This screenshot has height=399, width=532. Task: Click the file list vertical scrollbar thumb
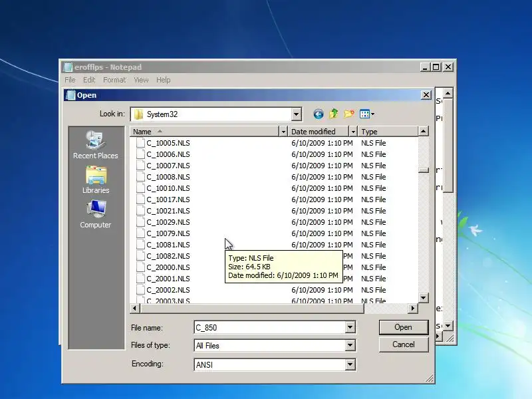click(x=424, y=170)
